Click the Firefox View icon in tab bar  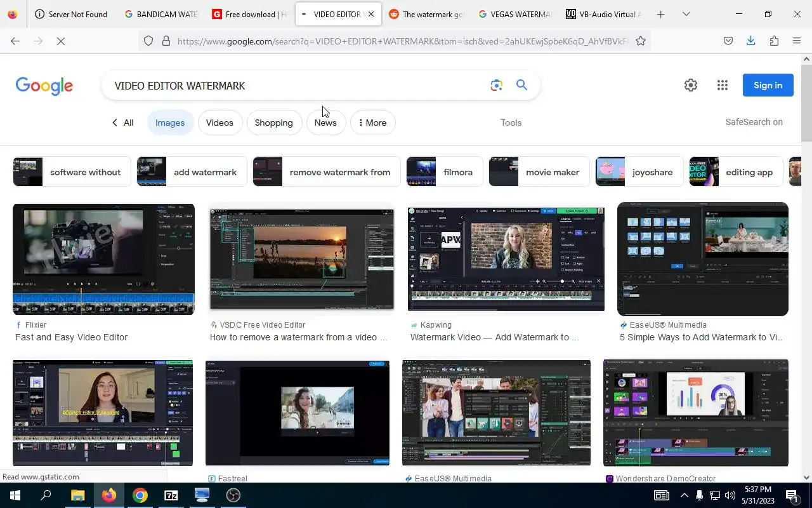(x=13, y=14)
